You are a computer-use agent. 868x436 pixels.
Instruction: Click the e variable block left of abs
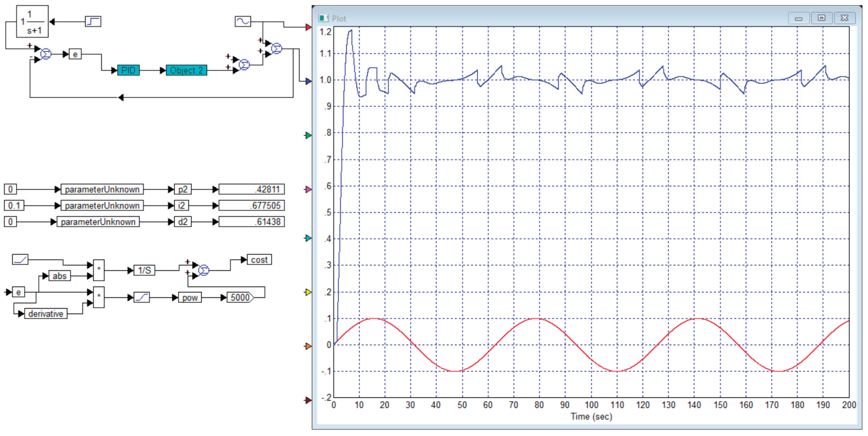click(19, 292)
